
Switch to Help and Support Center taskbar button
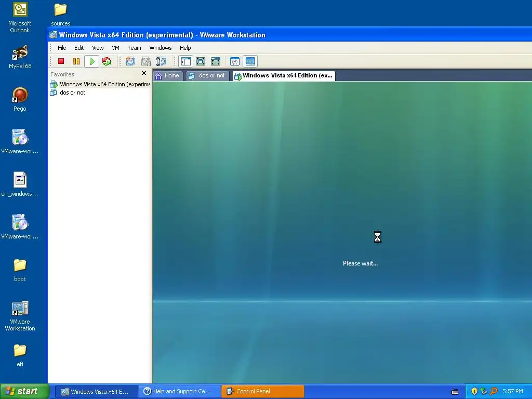(179, 392)
